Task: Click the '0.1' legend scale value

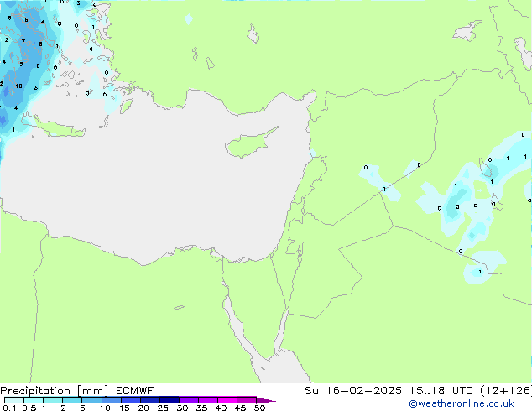Action: coord(9,408)
